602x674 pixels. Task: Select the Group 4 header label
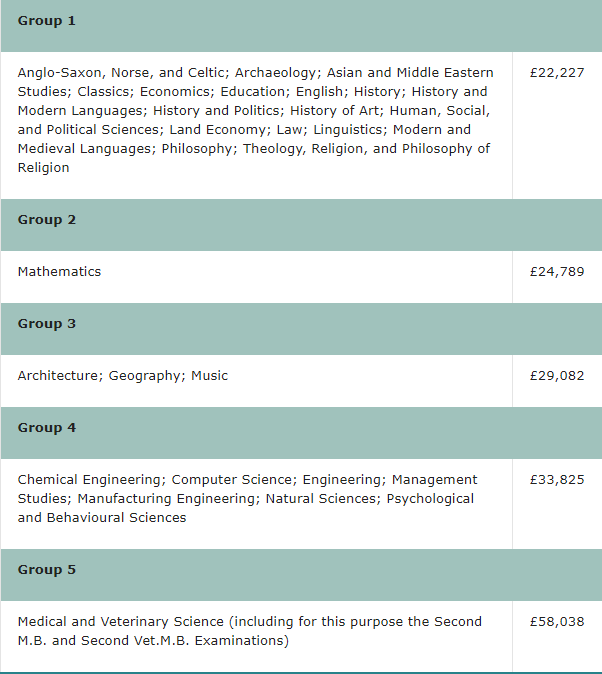tap(46, 428)
